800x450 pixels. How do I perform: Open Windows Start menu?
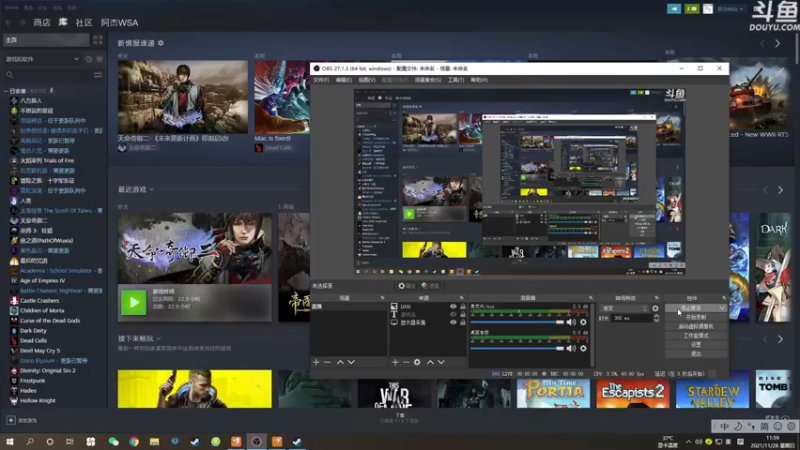(10, 442)
